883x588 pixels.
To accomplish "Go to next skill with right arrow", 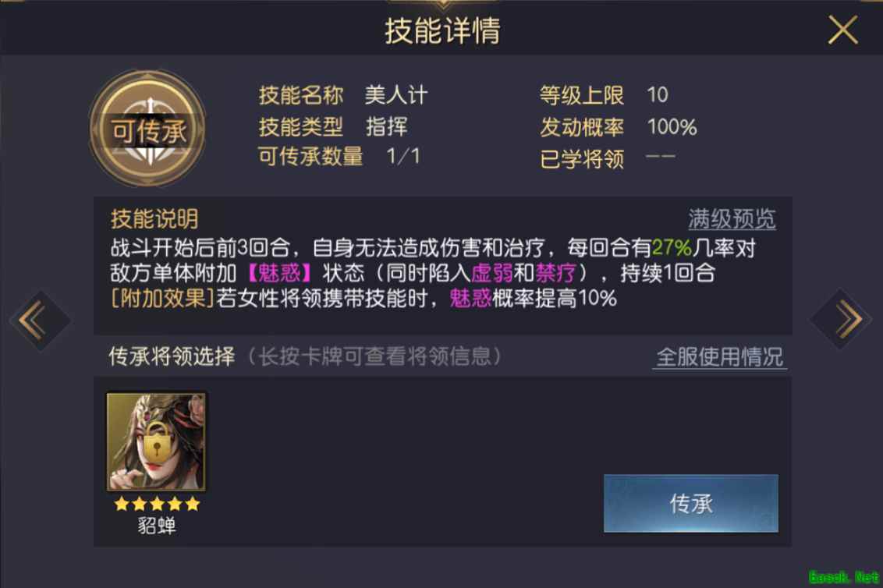I will pyautogui.click(x=842, y=319).
